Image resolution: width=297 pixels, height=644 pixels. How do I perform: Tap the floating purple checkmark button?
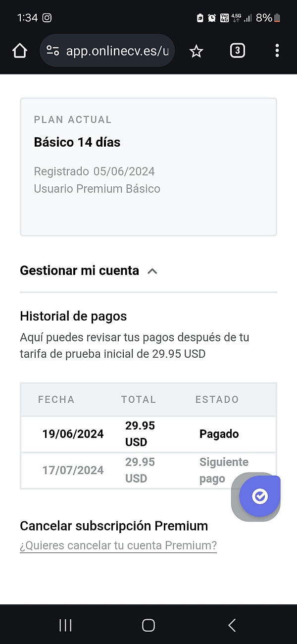259,496
